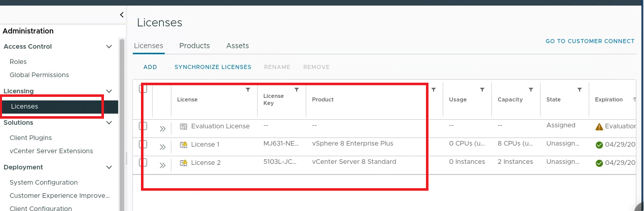Expand details for License 1 row
This screenshot has width=644, height=211.
point(162,147)
